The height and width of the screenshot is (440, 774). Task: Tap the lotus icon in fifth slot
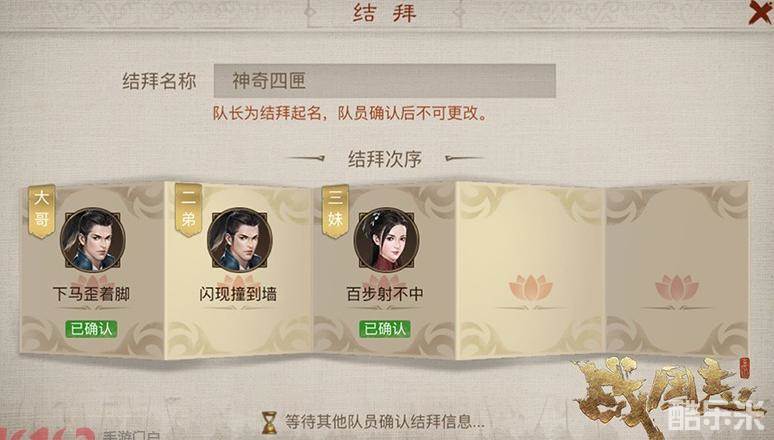pos(677,287)
